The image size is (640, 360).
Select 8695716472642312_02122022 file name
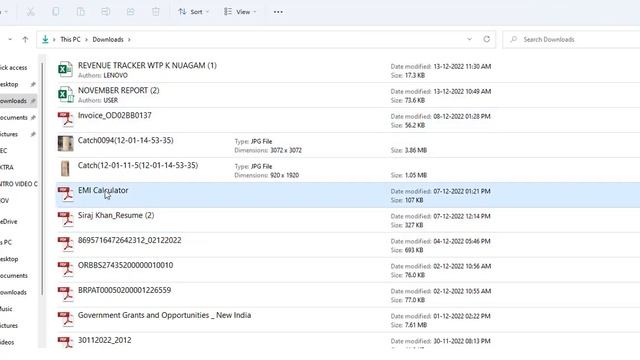pos(129,240)
